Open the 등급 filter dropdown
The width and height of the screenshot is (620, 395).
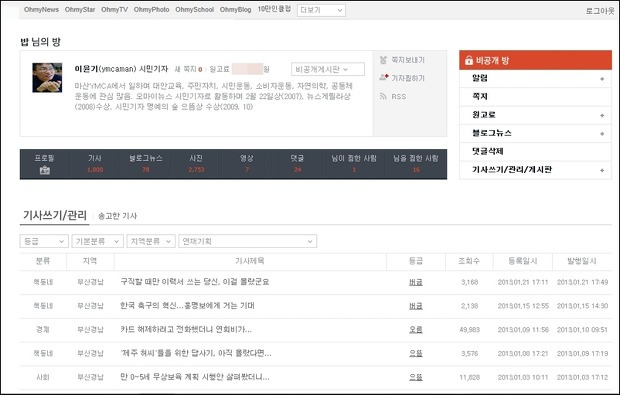pyautogui.click(x=44, y=241)
